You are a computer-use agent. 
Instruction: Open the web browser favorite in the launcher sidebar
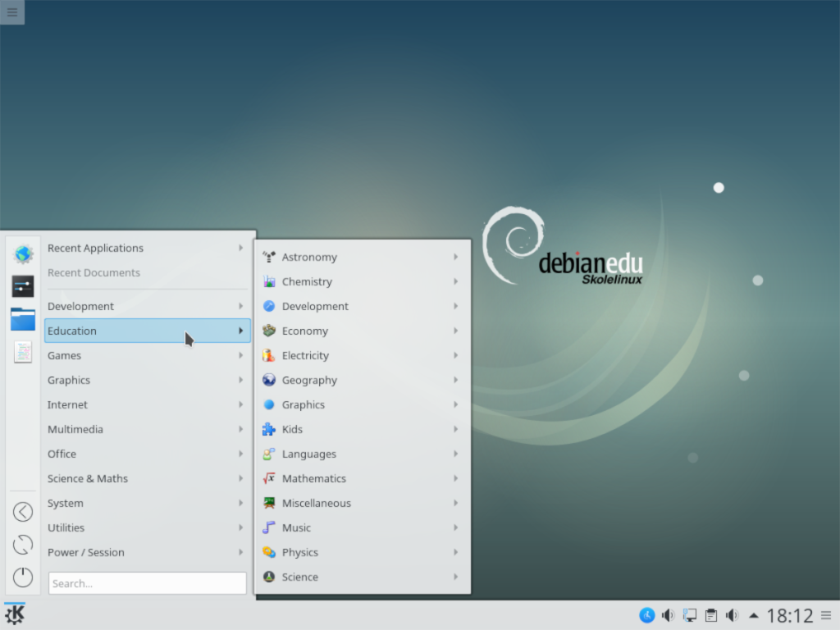click(x=22, y=254)
